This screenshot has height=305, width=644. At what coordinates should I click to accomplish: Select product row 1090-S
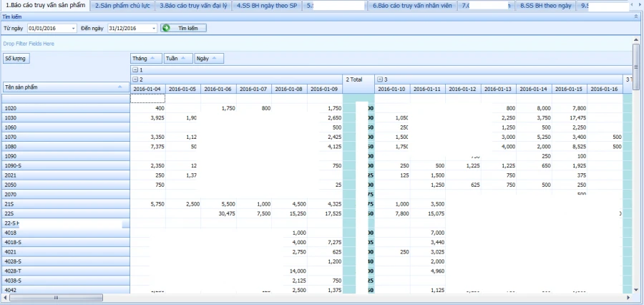[66, 165]
